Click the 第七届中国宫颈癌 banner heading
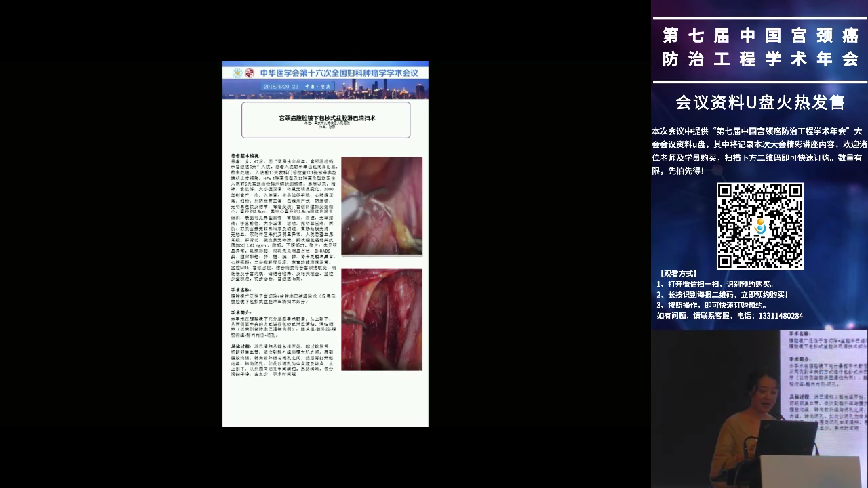The image size is (868, 488). point(759,35)
